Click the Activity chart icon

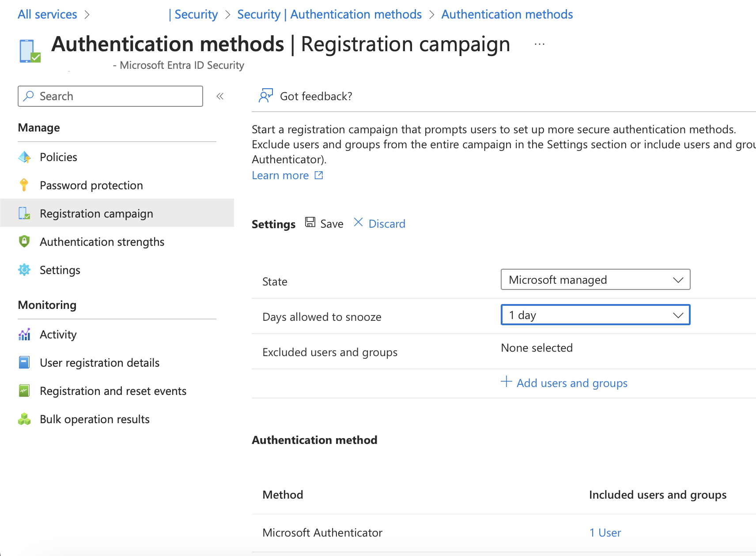tap(24, 334)
